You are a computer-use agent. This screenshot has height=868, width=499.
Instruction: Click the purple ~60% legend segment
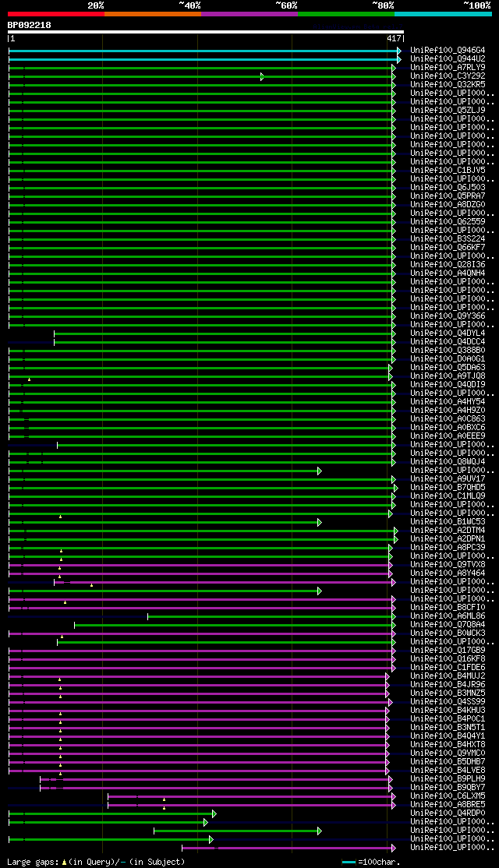[249, 13]
